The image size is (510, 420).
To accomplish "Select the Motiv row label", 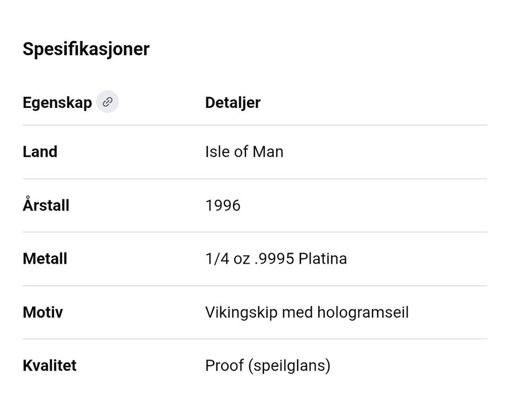I will click(42, 312).
